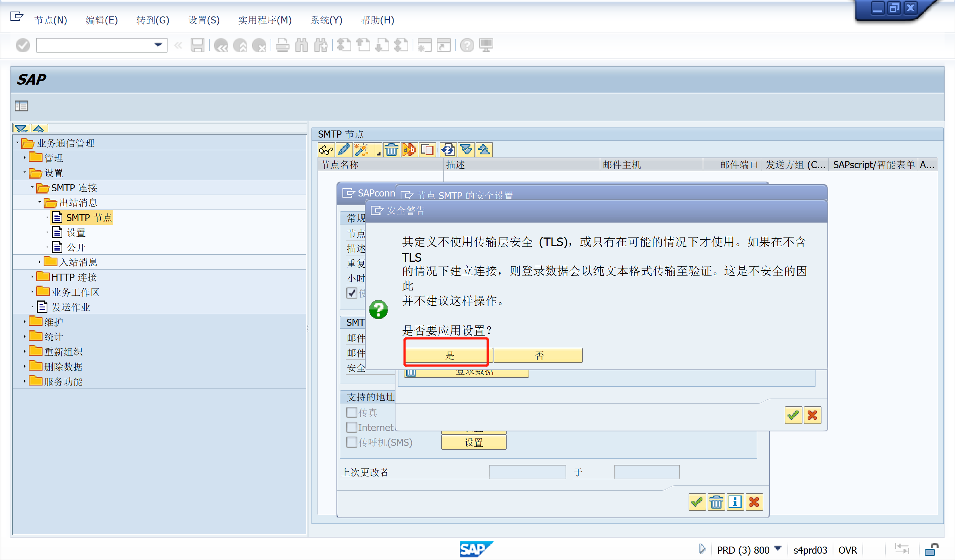Click the Delete trash icon in SMTP nodes toolbar
The image size is (955, 560).
pyautogui.click(x=391, y=150)
